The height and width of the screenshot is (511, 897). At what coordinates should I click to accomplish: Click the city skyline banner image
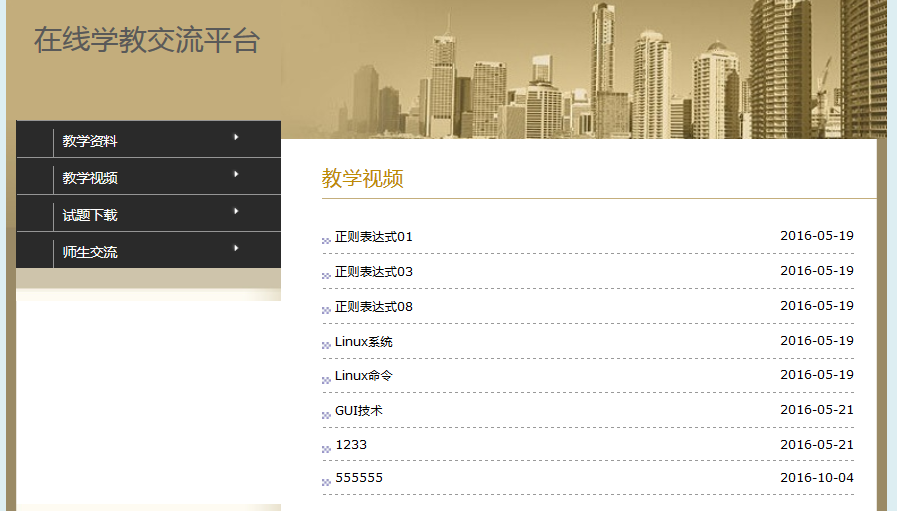tap(584, 69)
